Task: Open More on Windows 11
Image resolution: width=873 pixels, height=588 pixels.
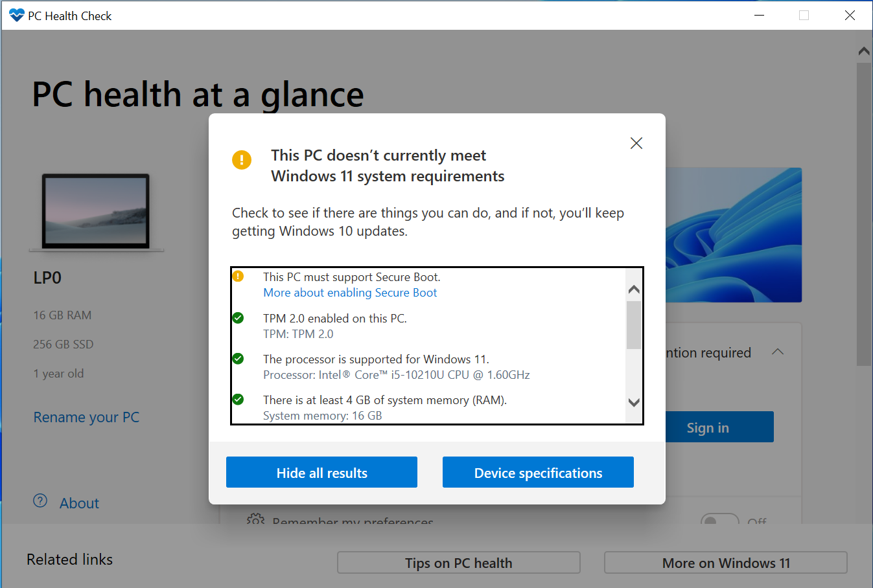Action: [x=726, y=563]
